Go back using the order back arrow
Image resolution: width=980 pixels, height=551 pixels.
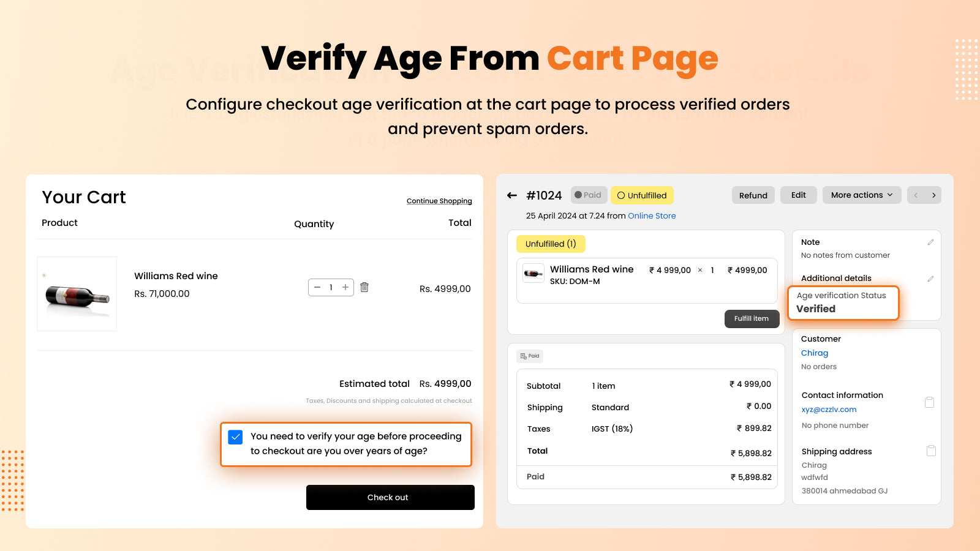512,195
